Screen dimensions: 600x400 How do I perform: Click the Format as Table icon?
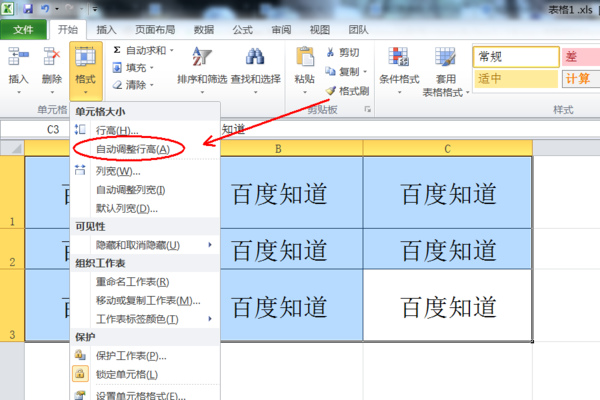coord(445,57)
